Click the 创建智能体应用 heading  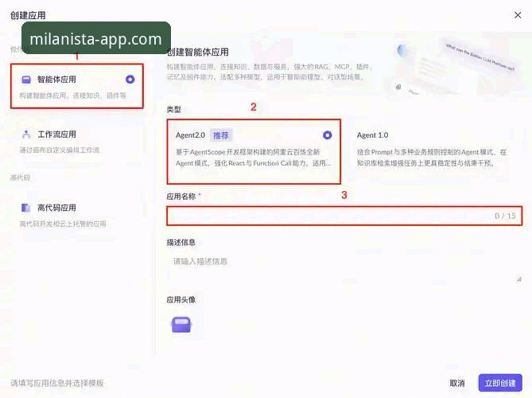click(198, 53)
